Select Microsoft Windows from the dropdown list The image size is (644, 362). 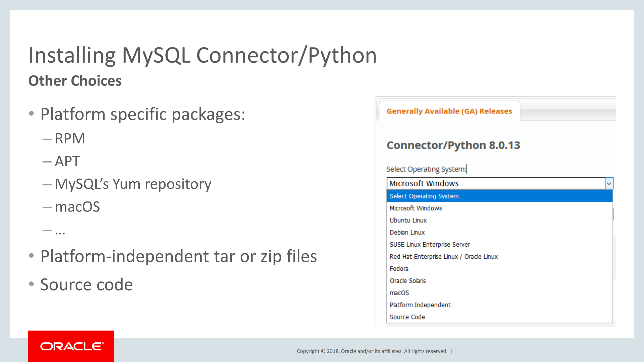[x=415, y=208]
